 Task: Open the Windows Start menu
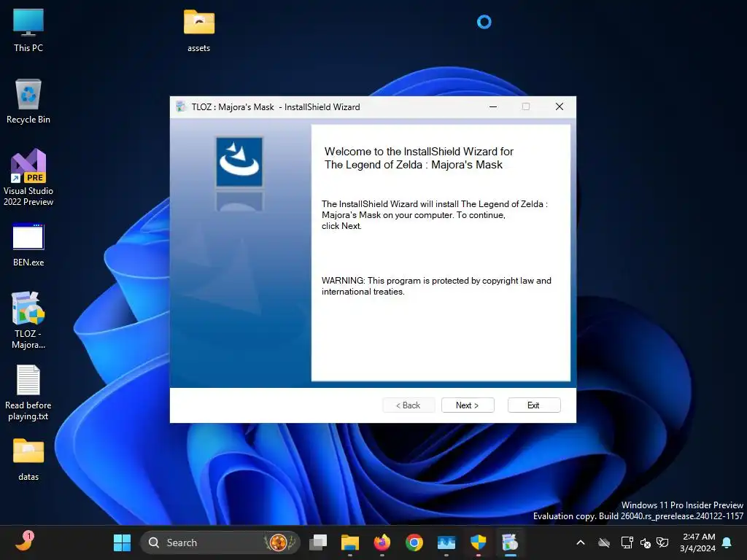click(122, 542)
